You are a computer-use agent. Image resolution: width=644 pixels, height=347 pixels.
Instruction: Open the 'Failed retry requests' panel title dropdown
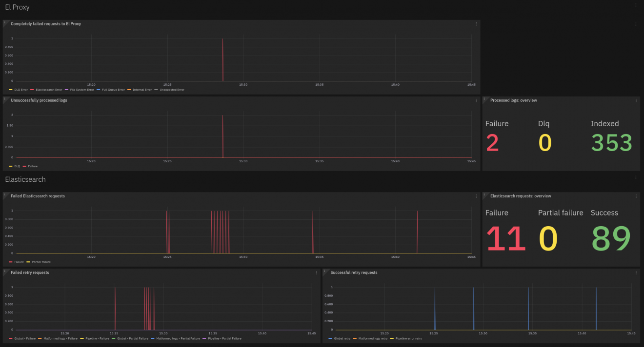click(x=29, y=272)
